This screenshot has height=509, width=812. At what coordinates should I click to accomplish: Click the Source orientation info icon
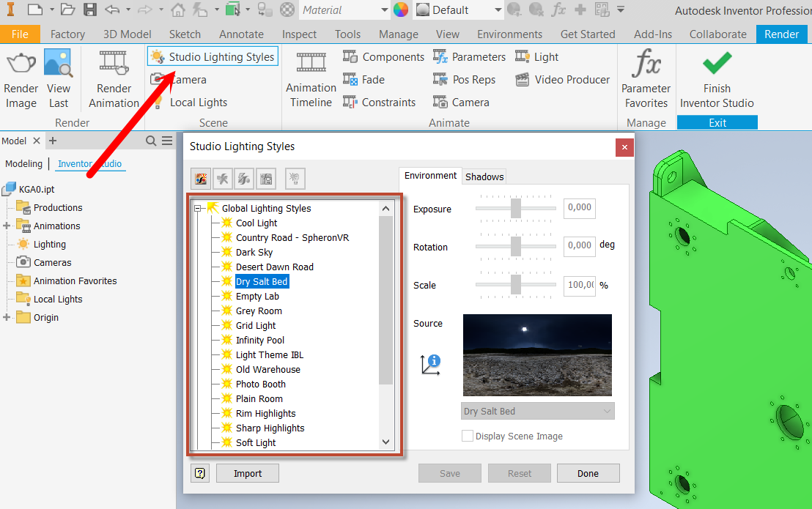[x=430, y=365]
